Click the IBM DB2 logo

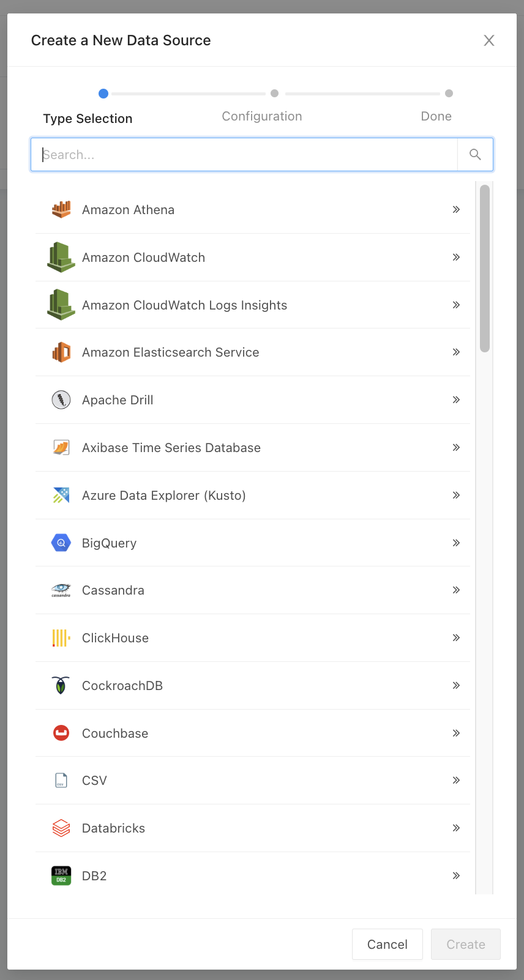pos(61,875)
